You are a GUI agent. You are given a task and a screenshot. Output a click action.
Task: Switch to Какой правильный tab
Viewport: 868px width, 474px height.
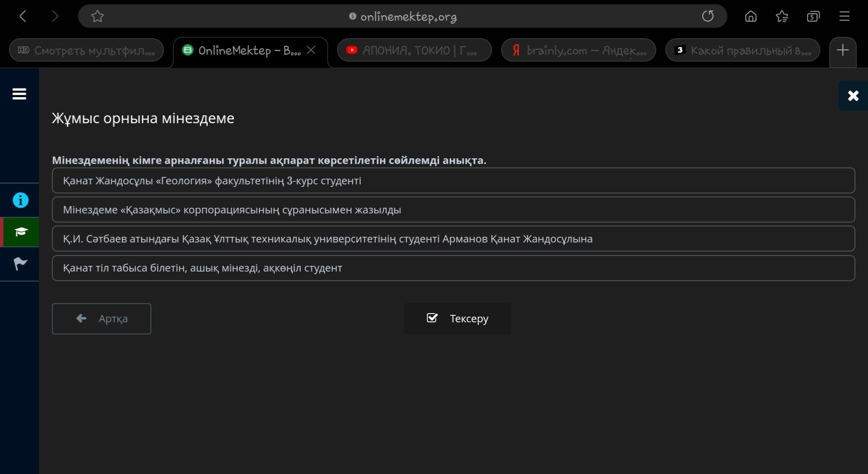(x=742, y=51)
